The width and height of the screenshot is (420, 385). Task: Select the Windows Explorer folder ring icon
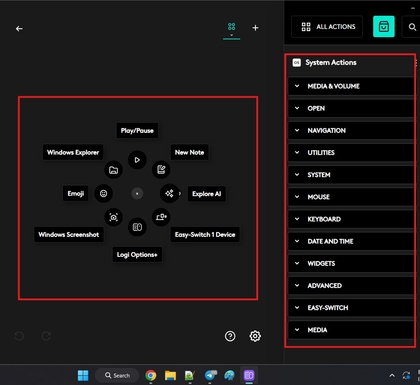113,170
